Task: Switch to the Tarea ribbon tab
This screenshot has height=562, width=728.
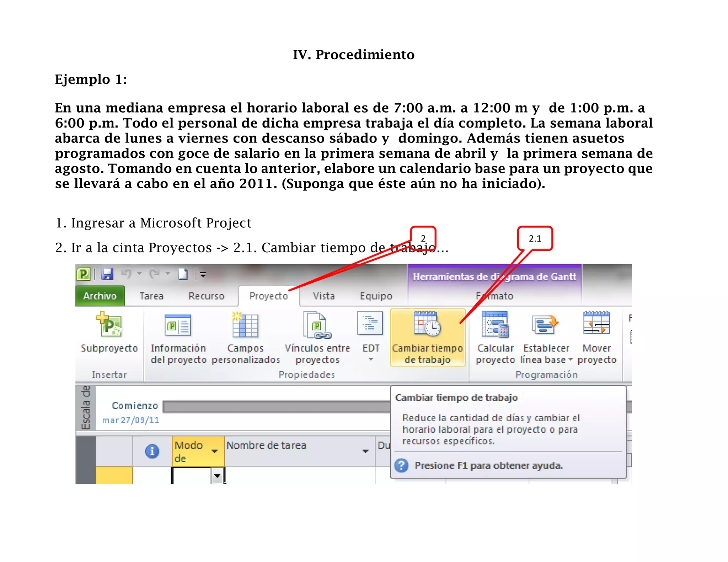Action: 151,296
